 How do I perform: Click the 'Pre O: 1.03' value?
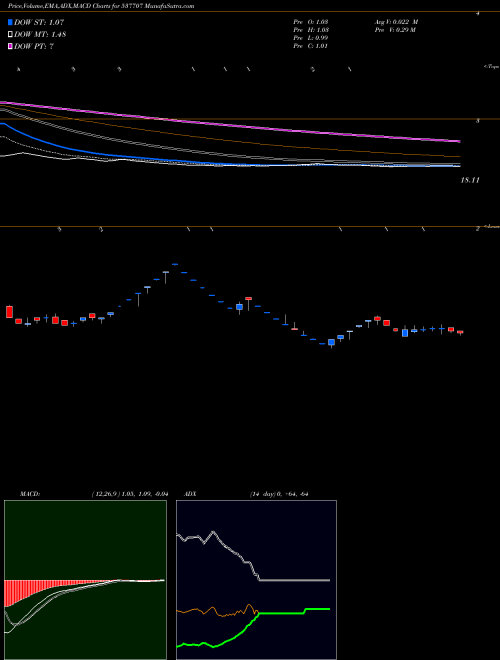311,22
